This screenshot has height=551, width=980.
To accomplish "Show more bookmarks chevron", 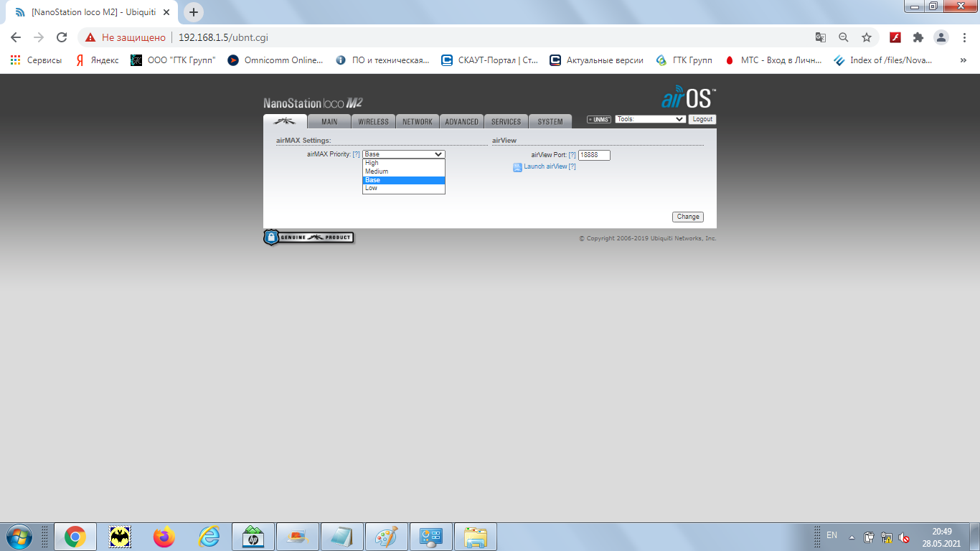I will 963,60.
